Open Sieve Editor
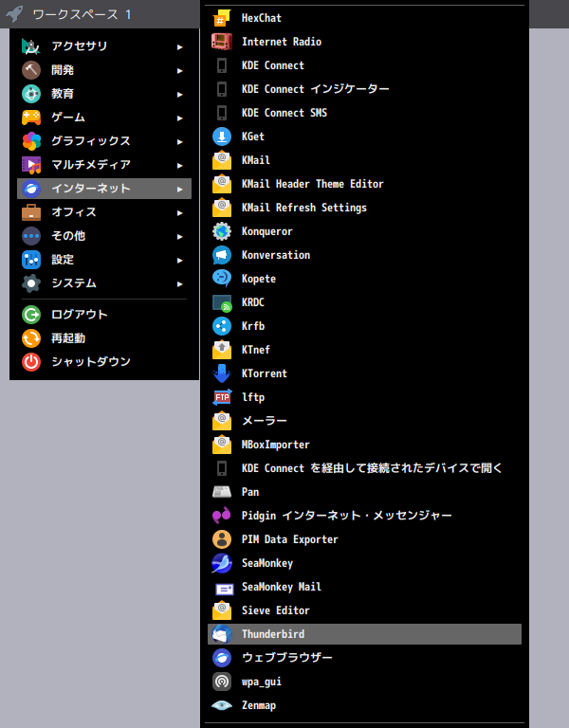 pyautogui.click(x=364, y=610)
